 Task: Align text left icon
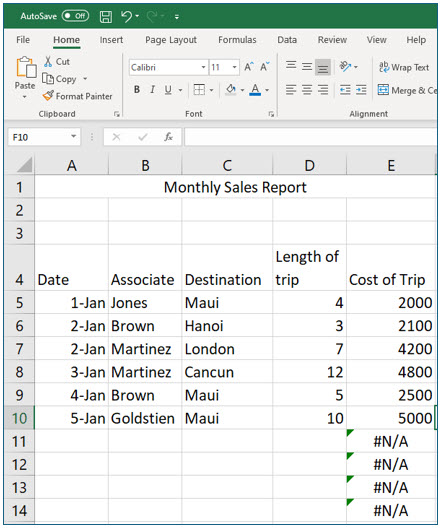[291, 90]
